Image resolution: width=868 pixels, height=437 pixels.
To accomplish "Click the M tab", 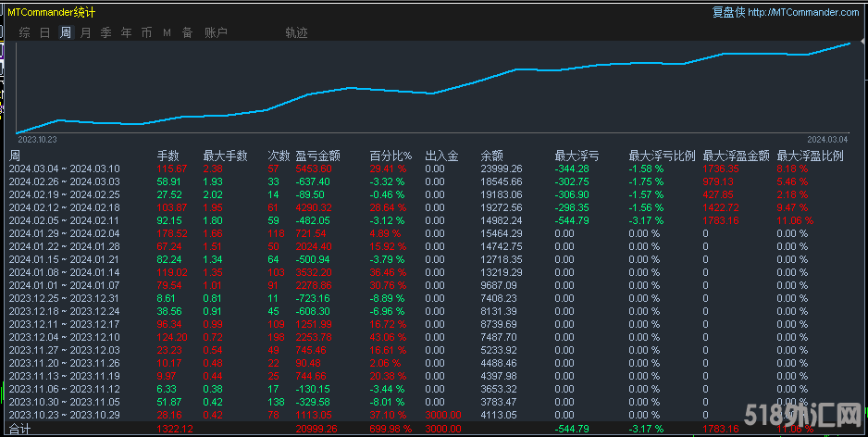I will pos(167,32).
